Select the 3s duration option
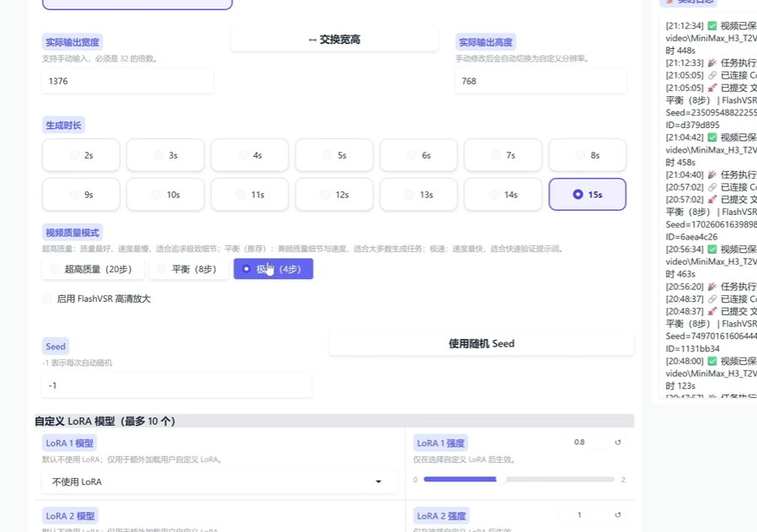The width and height of the screenshot is (757, 532). (165, 155)
